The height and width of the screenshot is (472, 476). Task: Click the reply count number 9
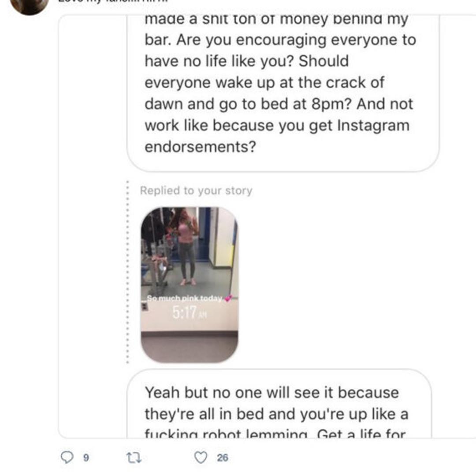coord(86,458)
